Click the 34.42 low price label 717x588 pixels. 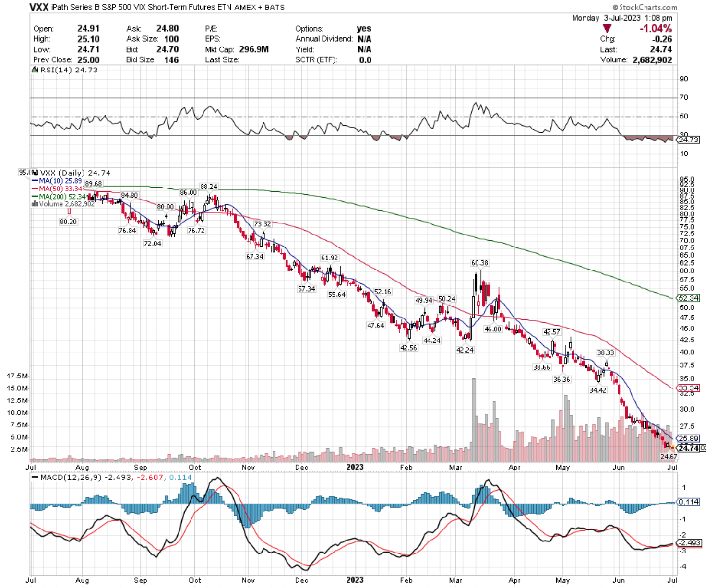click(598, 390)
